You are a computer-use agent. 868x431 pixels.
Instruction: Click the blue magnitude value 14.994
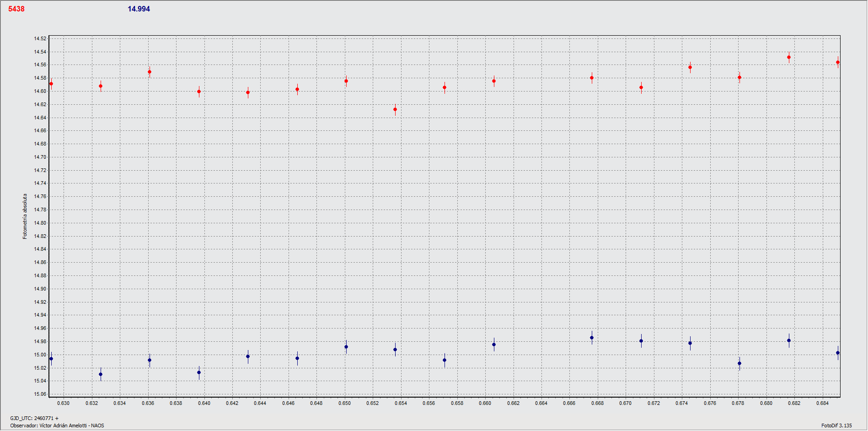(x=139, y=9)
